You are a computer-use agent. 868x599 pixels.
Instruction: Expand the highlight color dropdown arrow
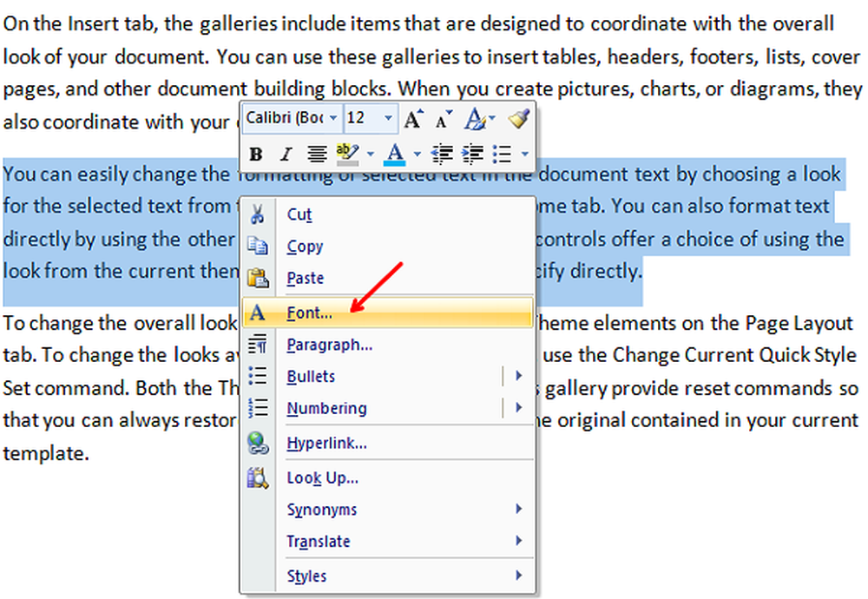(370, 155)
